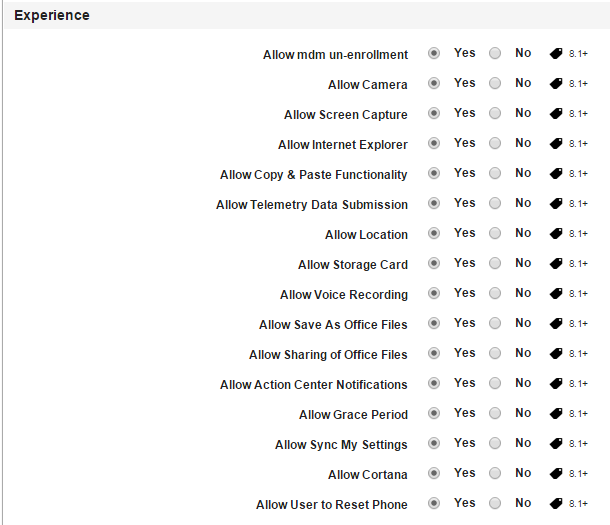
Task: Disable Allow User to Reset Phone
Action: [x=495, y=503]
